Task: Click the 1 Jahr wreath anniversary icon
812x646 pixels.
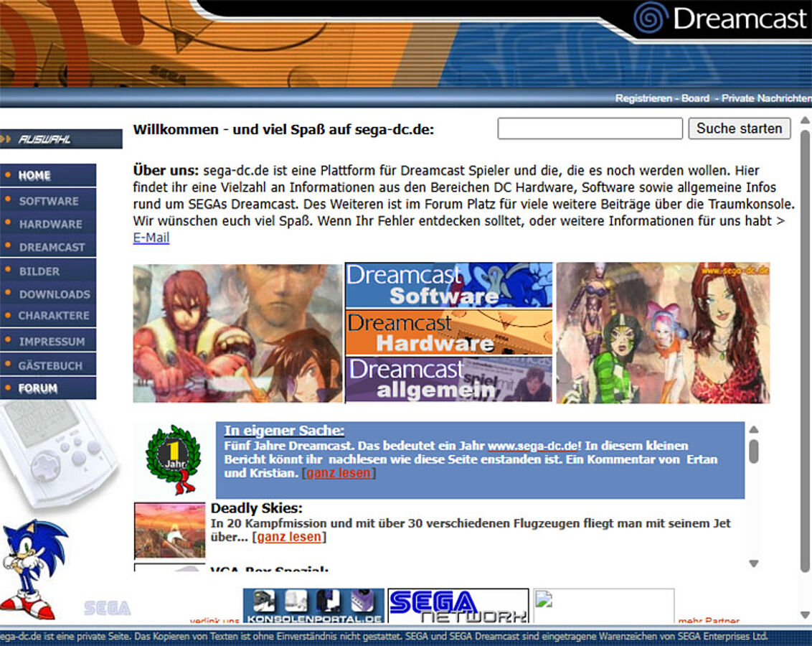Action: coord(173,459)
